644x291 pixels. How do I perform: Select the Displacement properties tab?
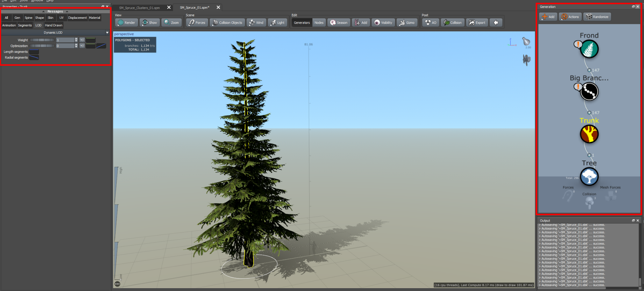pyautogui.click(x=78, y=18)
